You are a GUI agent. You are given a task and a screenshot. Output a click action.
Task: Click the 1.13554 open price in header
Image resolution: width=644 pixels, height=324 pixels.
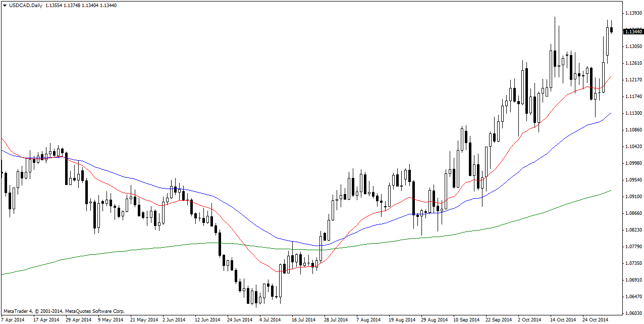[x=55, y=5]
